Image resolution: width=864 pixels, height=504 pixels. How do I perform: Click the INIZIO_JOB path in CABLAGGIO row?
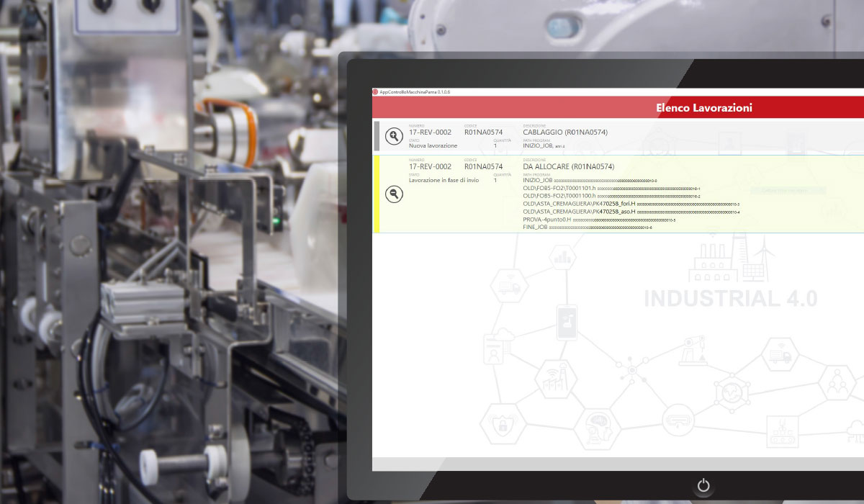538,145
